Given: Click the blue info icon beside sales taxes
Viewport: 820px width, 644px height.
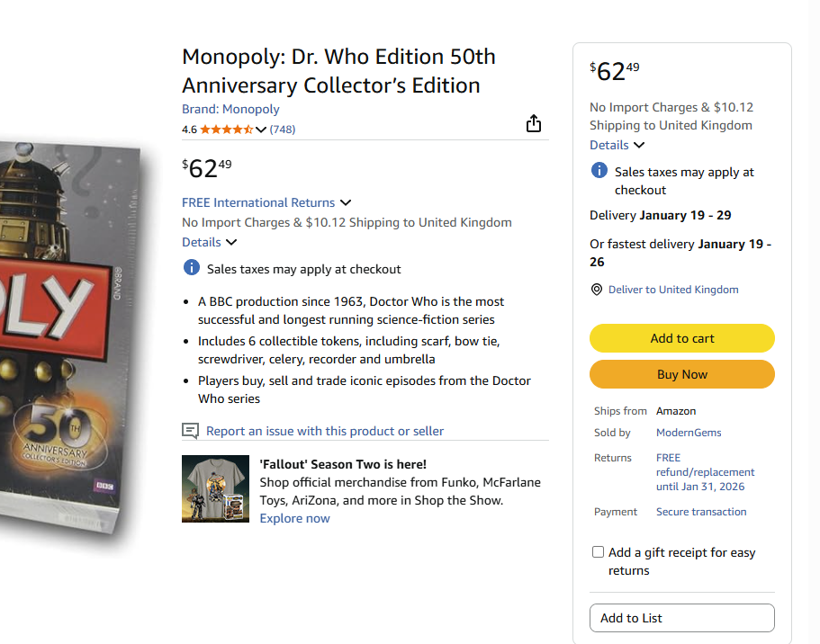Looking at the screenshot, I should [192, 268].
